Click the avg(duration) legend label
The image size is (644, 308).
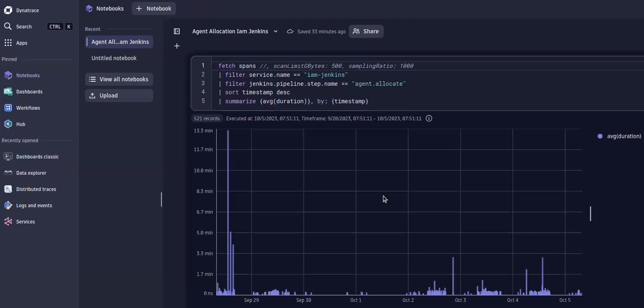tap(624, 136)
